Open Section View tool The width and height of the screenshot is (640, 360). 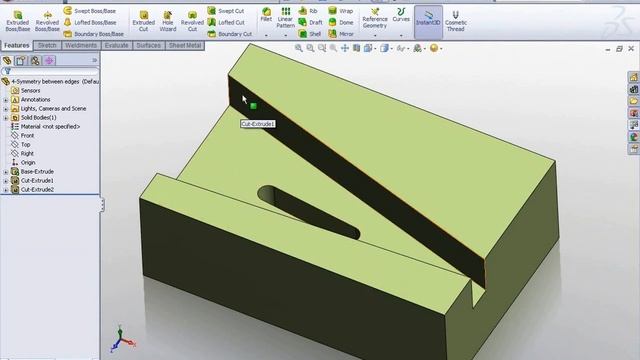tap(356, 48)
